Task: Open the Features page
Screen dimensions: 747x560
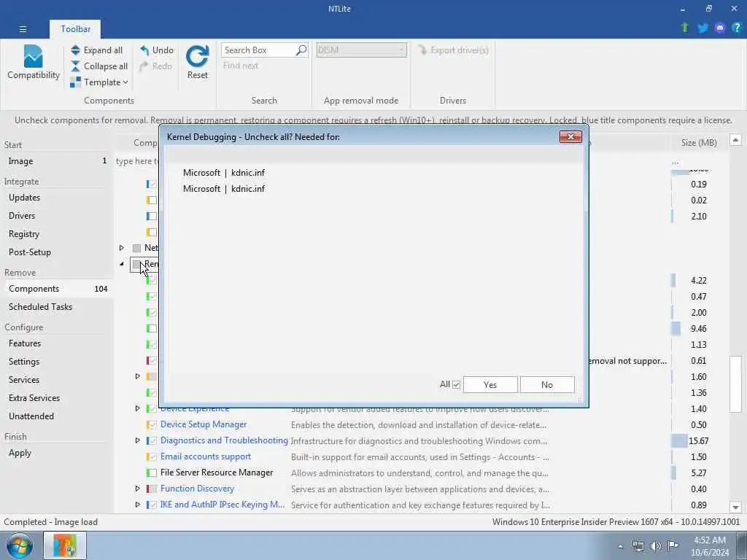Action: pos(57,343)
